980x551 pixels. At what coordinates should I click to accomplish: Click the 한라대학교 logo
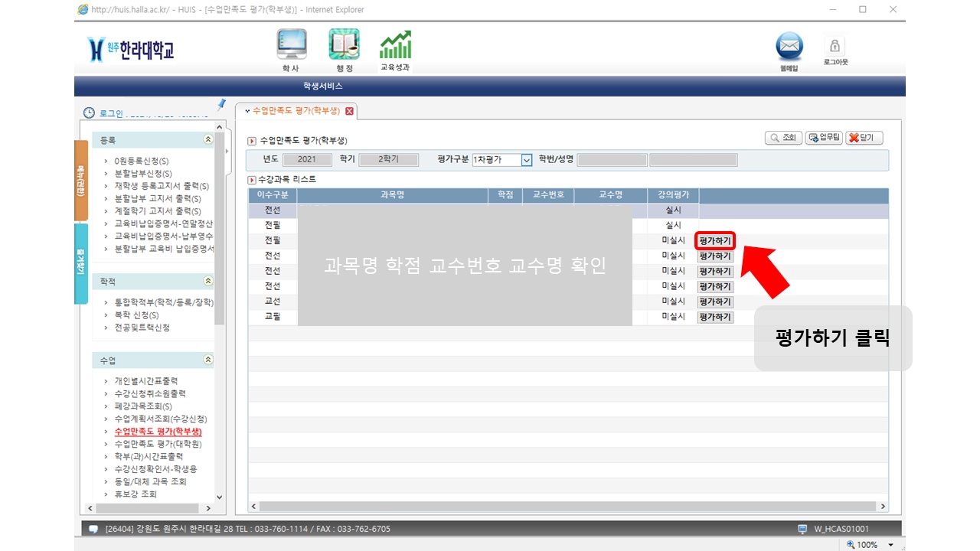coord(132,50)
